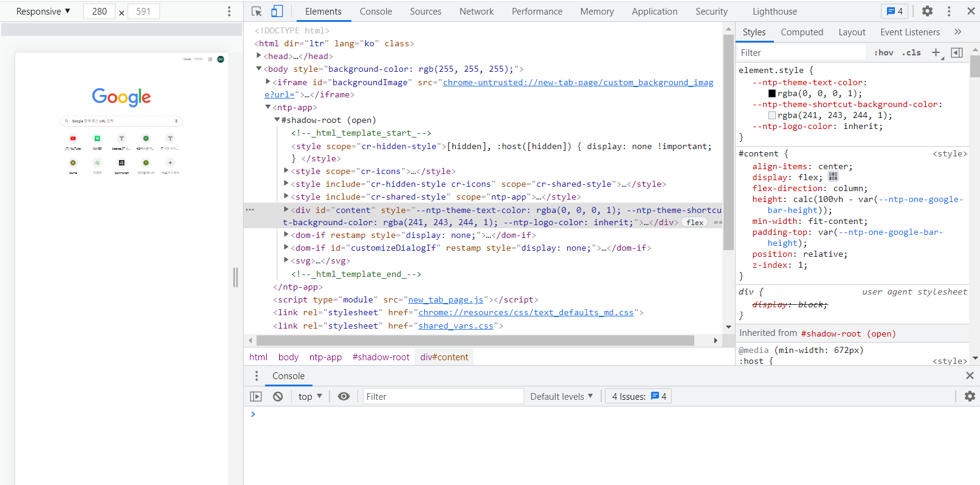Expand the customizeDialogIf dom-if node
Image resolution: width=980 pixels, height=485 pixels.
286,248
